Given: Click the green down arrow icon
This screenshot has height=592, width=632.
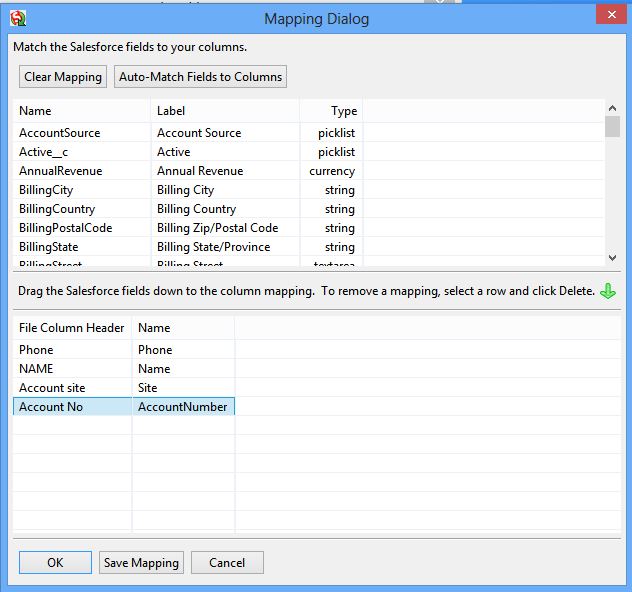Looking at the screenshot, I should pos(608,291).
